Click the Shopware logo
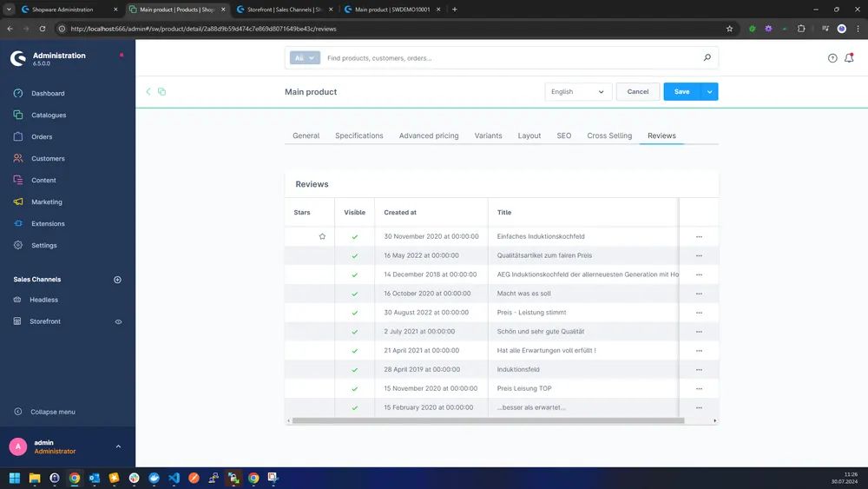This screenshot has height=489, width=868. tap(17, 58)
